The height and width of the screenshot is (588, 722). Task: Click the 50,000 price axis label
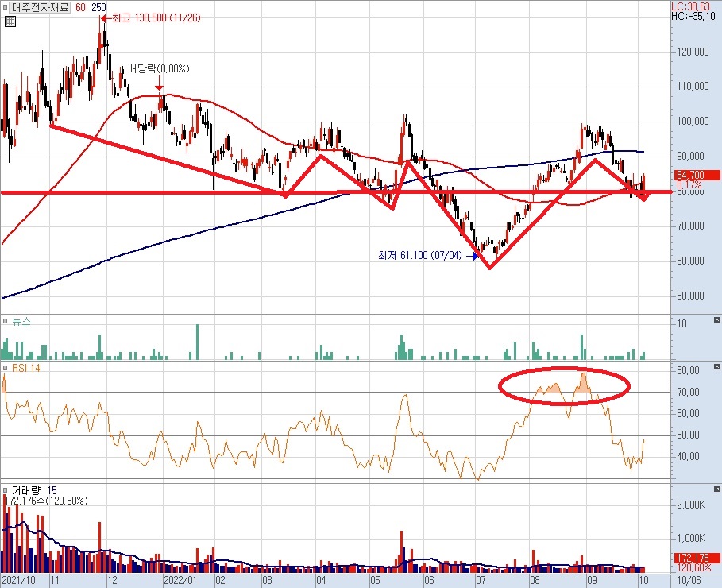(x=691, y=296)
